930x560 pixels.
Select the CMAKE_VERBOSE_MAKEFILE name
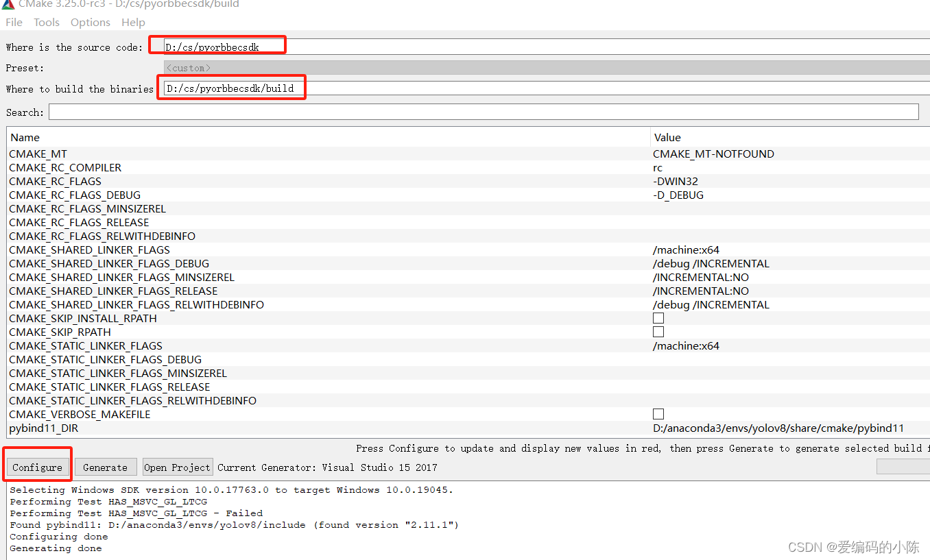click(x=80, y=414)
